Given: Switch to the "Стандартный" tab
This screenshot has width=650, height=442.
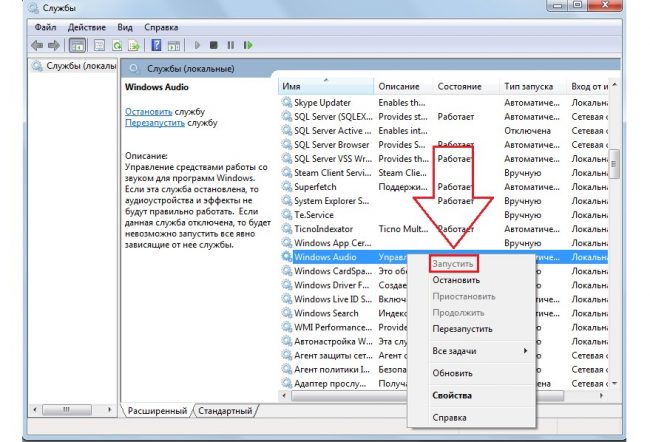Looking at the screenshot, I should point(225,411).
